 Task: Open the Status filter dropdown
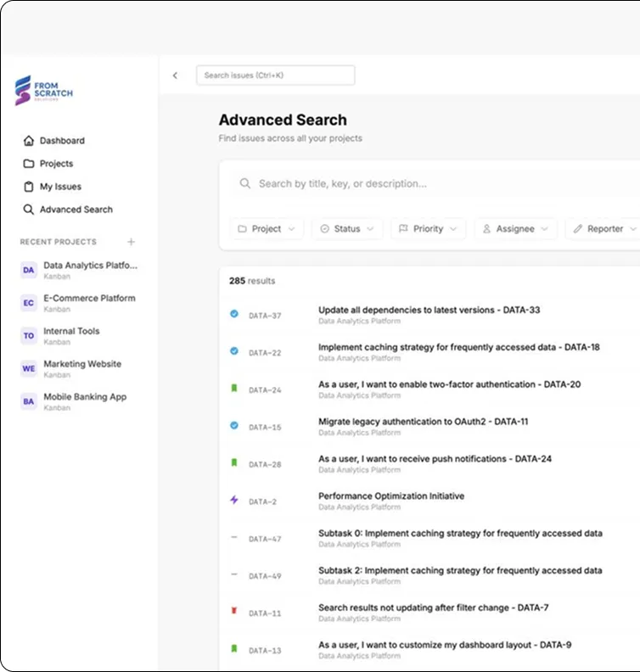347,229
